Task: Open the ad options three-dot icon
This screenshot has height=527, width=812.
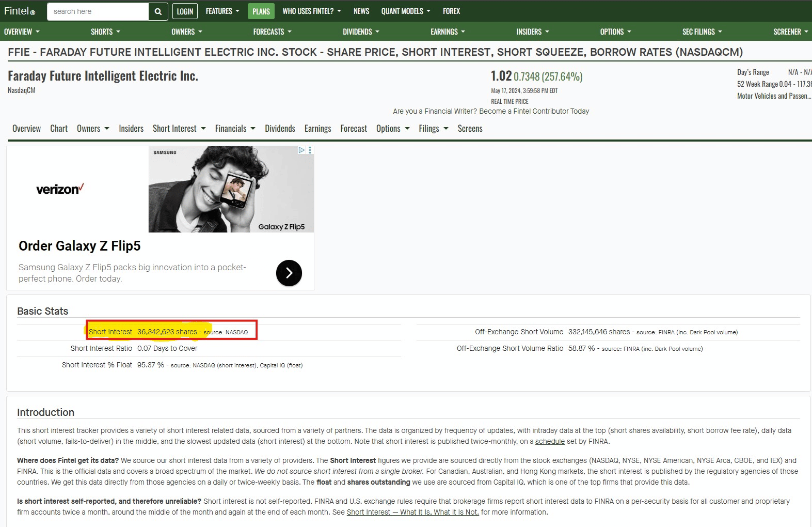Action: point(310,150)
